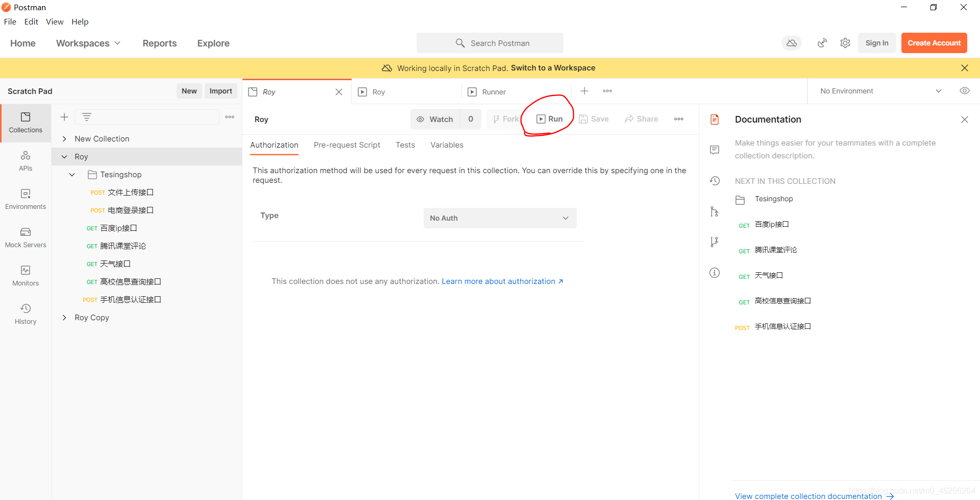Screen dimensions: 980x500
Task: Open the Help menu
Action: coord(80,21)
